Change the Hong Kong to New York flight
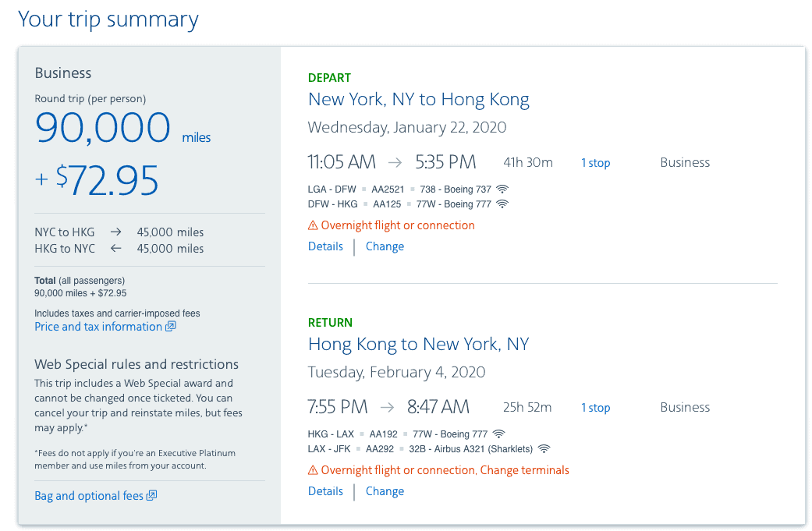812x531 pixels. pos(385,491)
